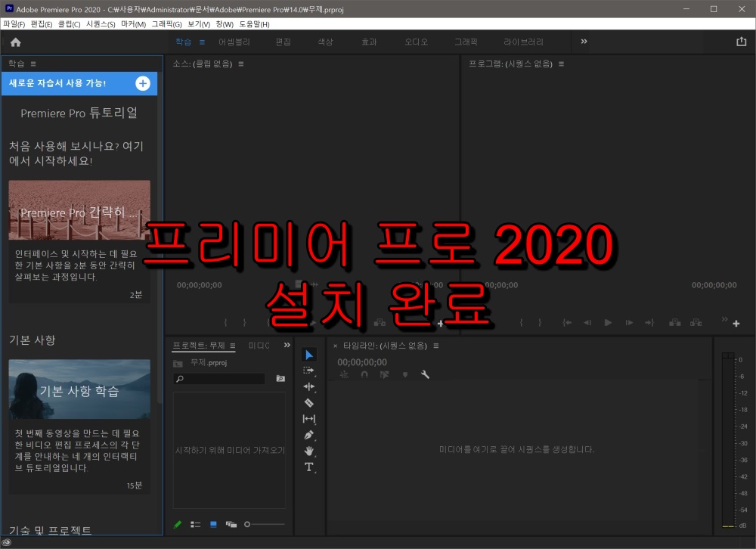Screen dimensions: 756x549
Task: Select the Track Select Forward tool
Action: (x=308, y=368)
